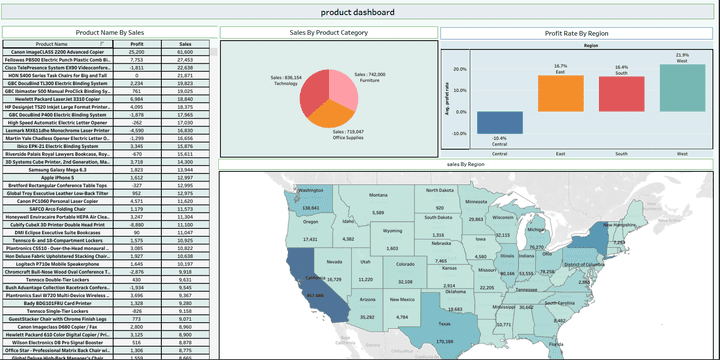Click the Profit column header

coord(137,44)
